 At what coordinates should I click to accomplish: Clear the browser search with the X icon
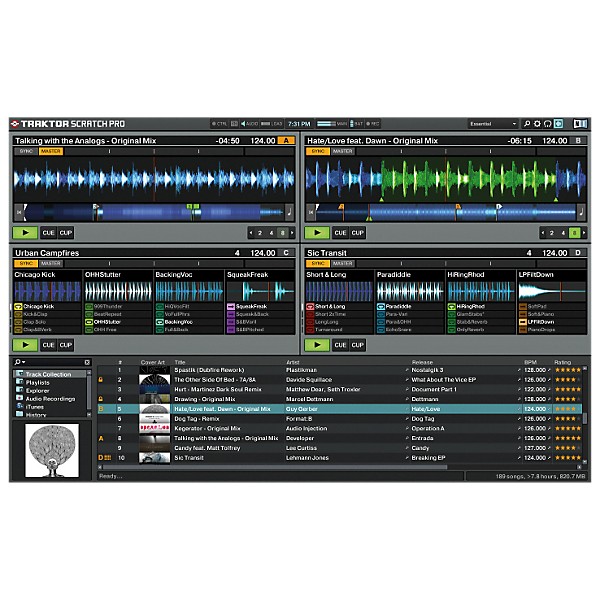87,362
